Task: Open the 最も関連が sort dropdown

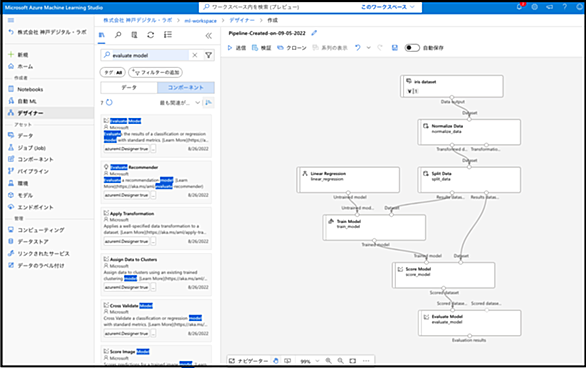Action: [x=180, y=103]
